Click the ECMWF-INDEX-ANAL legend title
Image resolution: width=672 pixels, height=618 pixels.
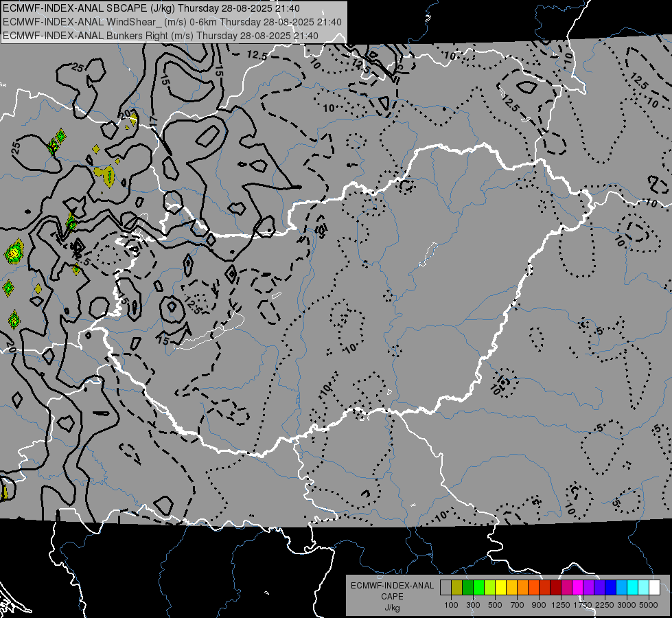coord(392,586)
